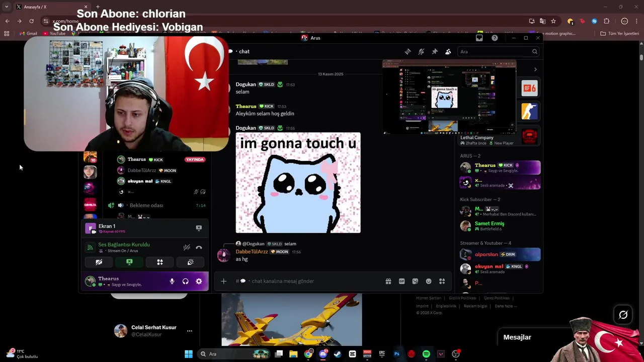Screen dimensions: 644x362
Task: Open Chrome extensions puzzle icon
Action: (x=606, y=21)
